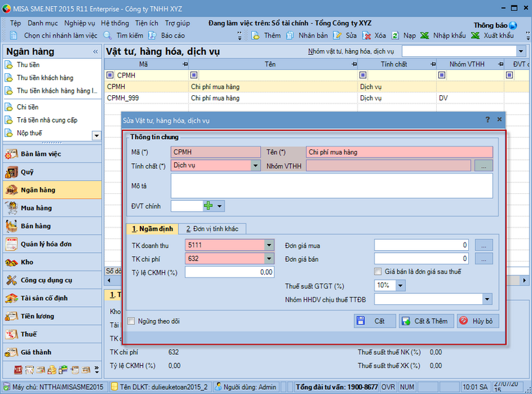Screen dimensions: 532x394
Task: Open the Tính chất dropdown
Action: (x=255, y=165)
